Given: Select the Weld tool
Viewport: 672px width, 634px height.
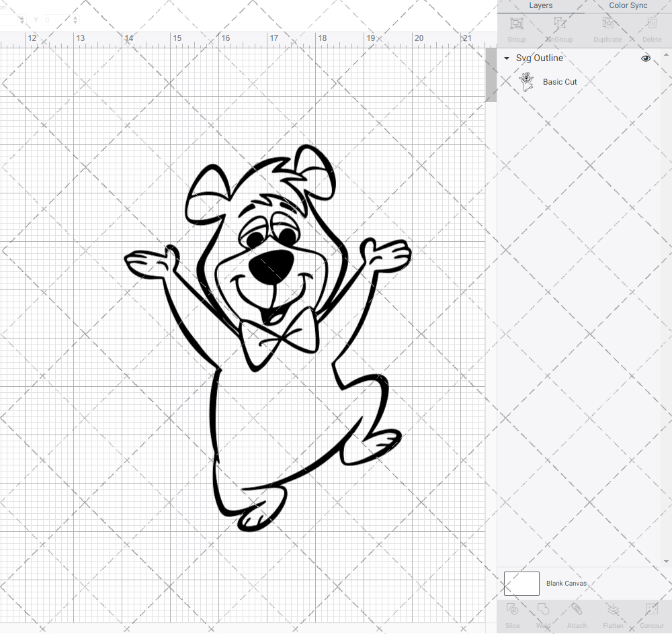Looking at the screenshot, I should pyautogui.click(x=543, y=614).
